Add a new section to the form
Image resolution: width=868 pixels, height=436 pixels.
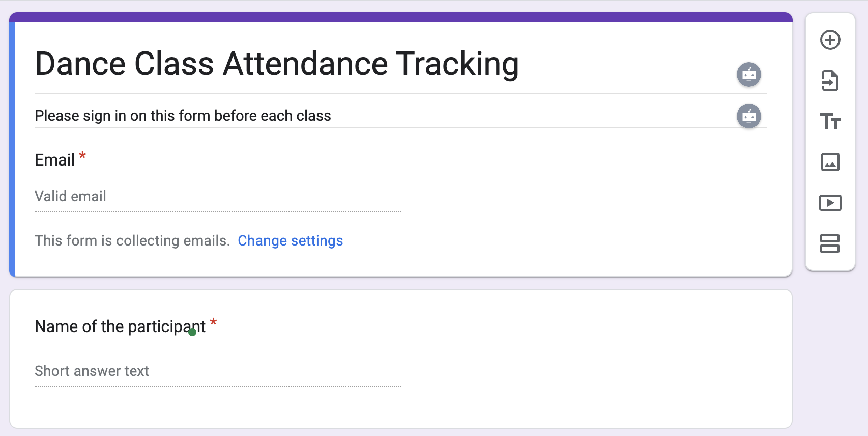click(x=830, y=244)
